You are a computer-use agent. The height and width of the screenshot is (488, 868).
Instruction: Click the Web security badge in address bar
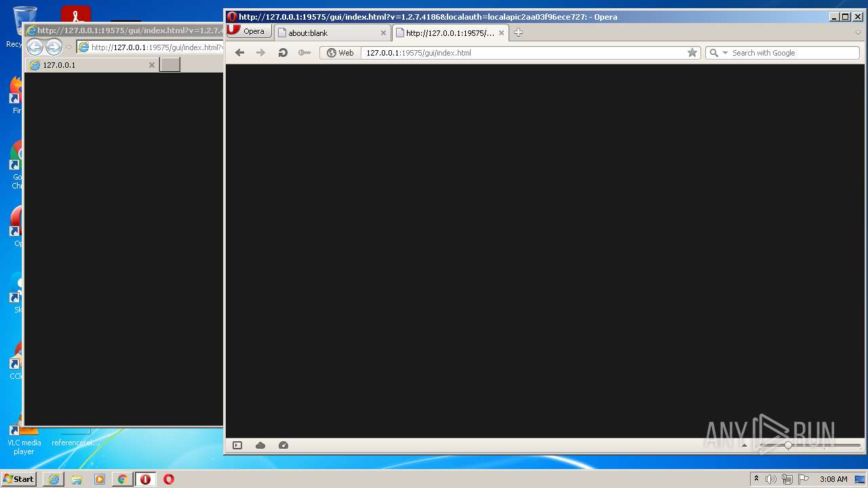(x=340, y=53)
